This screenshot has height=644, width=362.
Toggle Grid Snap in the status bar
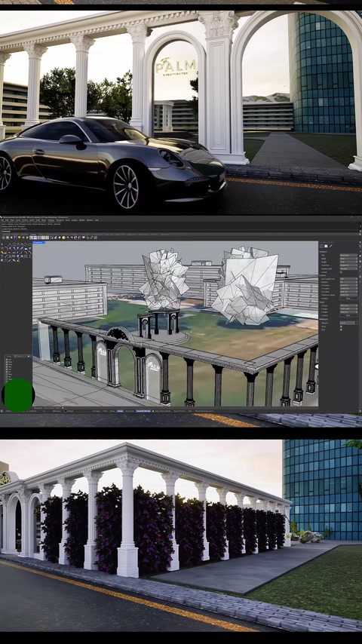96,411
